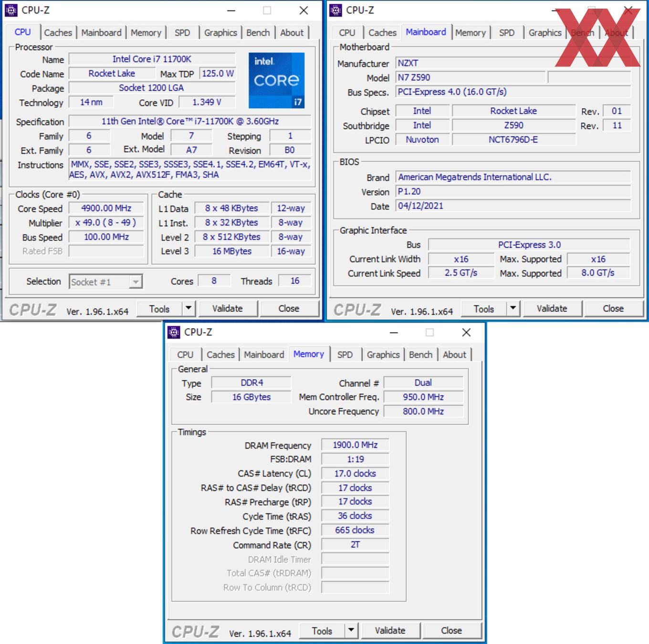The height and width of the screenshot is (644, 649).
Task: Click Tools button in CPU window
Action: pyautogui.click(x=159, y=309)
